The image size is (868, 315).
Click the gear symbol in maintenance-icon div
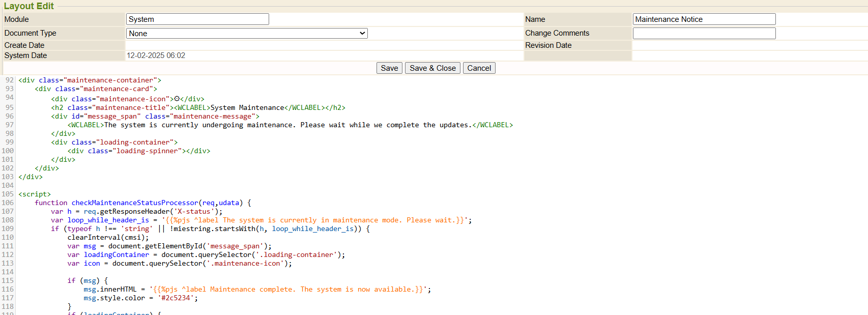click(177, 99)
